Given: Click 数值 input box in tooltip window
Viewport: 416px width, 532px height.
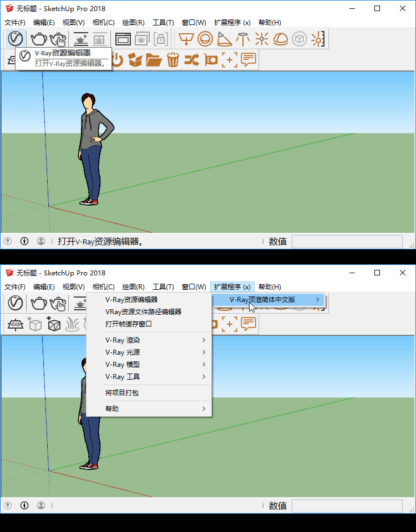Looking at the screenshot, I should pos(347,242).
